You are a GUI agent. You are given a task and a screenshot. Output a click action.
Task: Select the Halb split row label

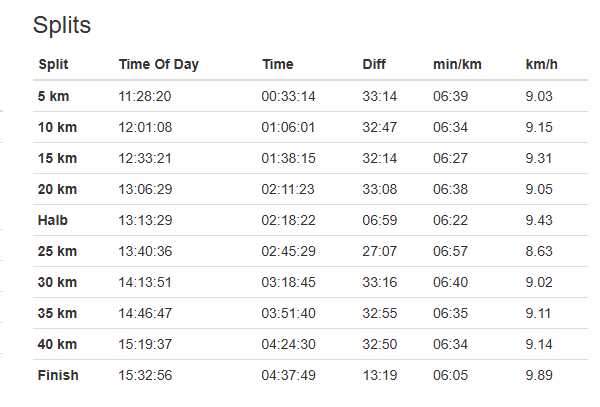coord(53,220)
